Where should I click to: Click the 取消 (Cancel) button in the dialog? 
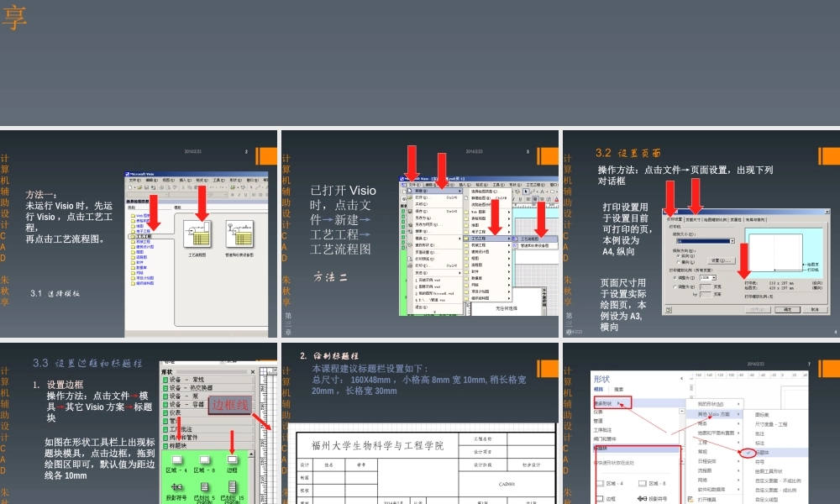pyautogui.click(x=817, y=310)
